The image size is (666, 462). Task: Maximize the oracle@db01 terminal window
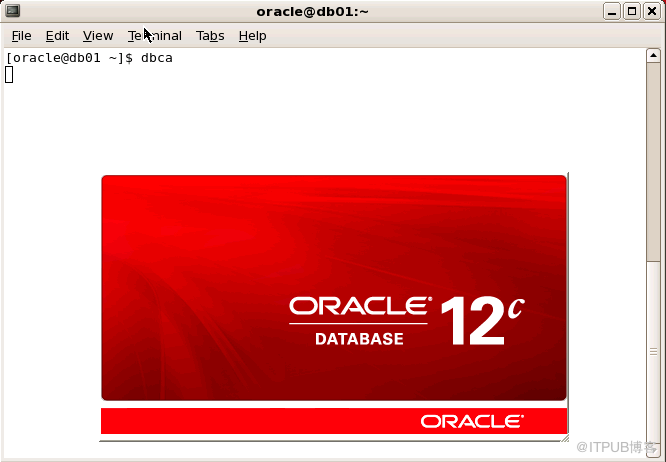632,11
